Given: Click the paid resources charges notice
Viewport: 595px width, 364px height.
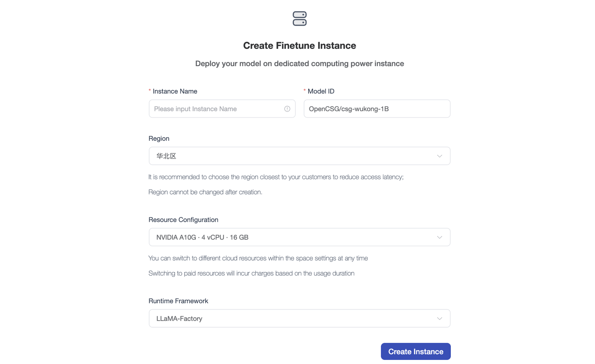Looking at the screenshot, I should click(251, 274).
